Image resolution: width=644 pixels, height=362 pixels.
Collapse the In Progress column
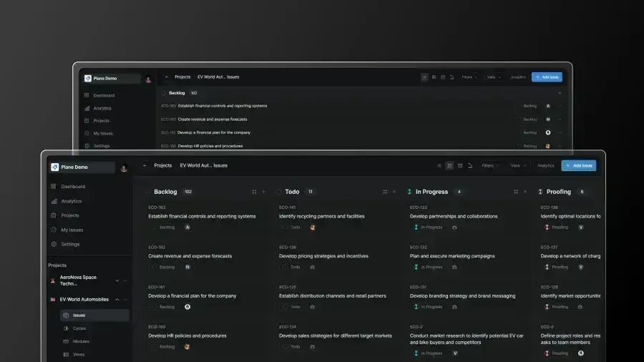516,192
